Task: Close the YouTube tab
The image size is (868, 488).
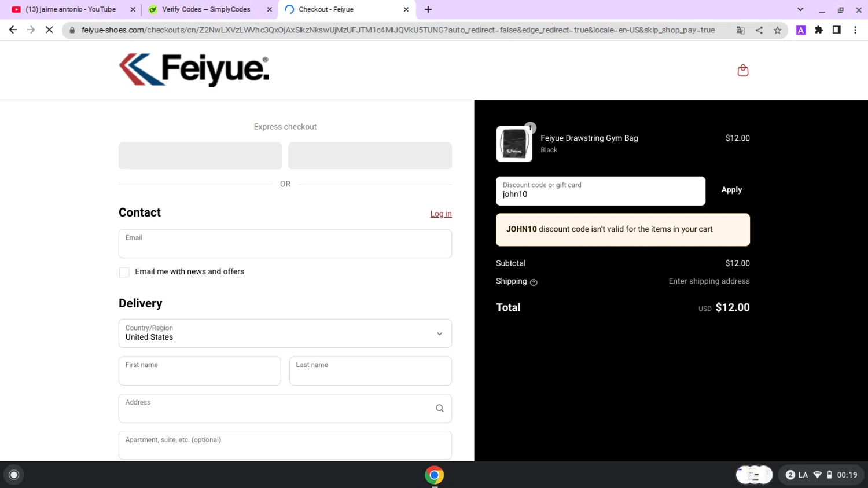Action: pyautogui.click(x=133, y=9)
